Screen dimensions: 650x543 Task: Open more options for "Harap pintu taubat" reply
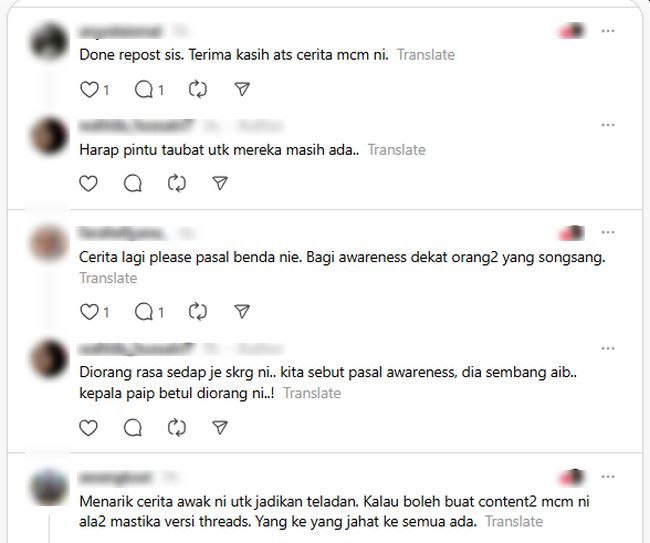click(608, 125)
